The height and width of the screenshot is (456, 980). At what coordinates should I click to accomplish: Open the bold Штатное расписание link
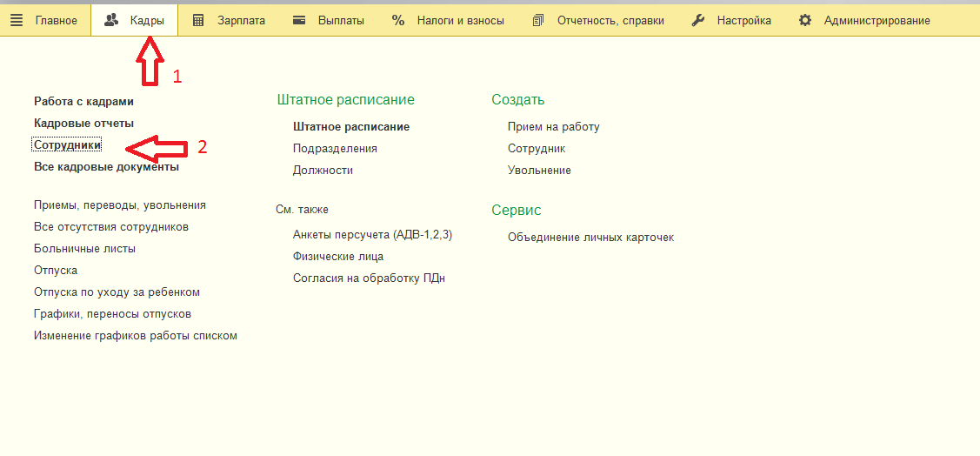click(351, 127)
